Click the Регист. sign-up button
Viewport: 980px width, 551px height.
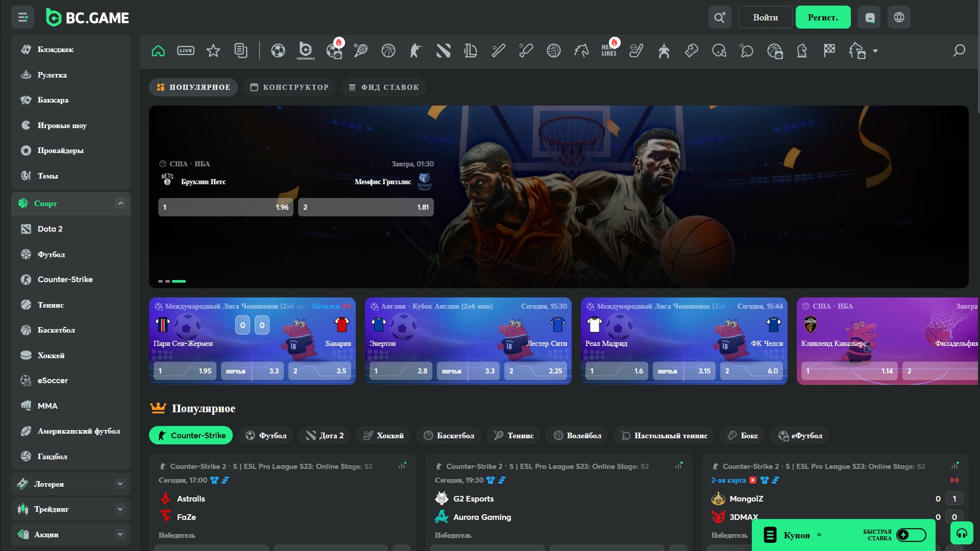click(823, 17)
